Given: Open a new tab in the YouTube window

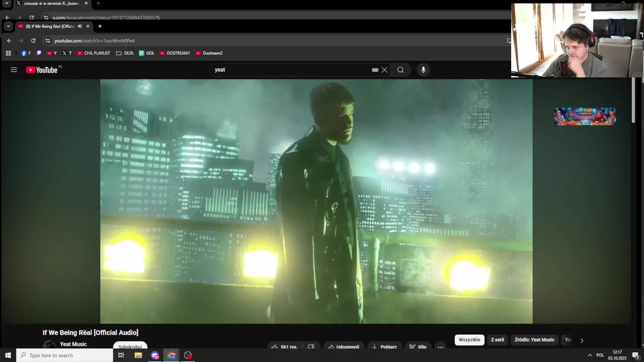Looking at the screenshot, I should 100,26.
